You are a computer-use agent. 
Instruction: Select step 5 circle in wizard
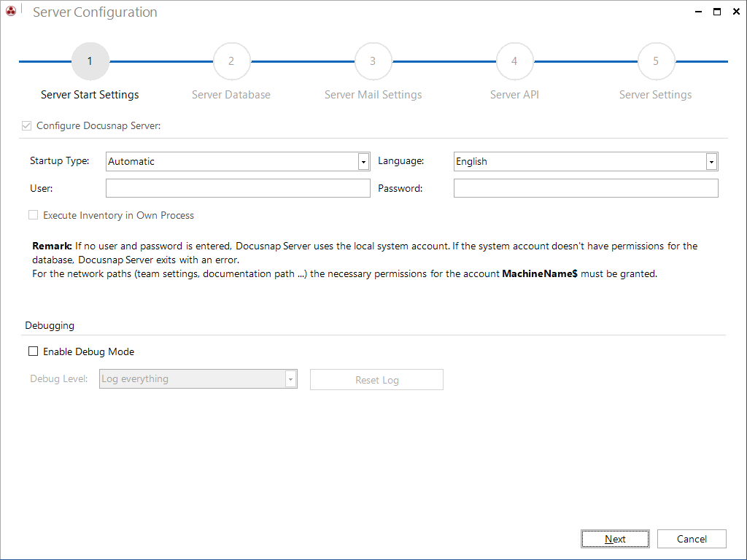(656, 61)
